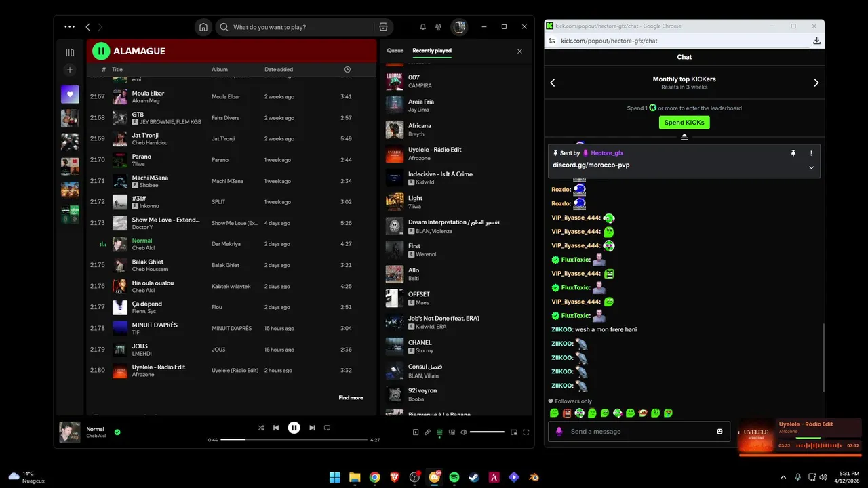This screenshot has width=868, height=488.
Task: Go to next Kick leaderboard with right arrow
Action: (x=816, y=83)
